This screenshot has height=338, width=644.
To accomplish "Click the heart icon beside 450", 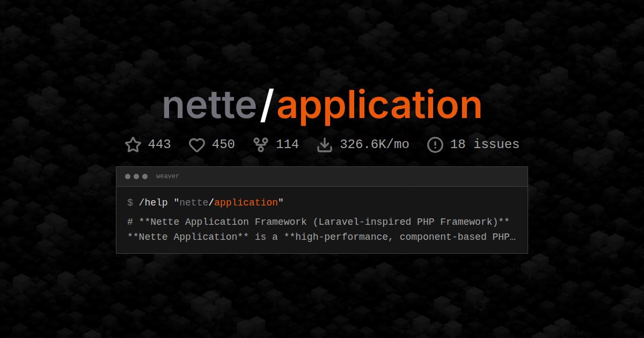I will coord(197,144).
